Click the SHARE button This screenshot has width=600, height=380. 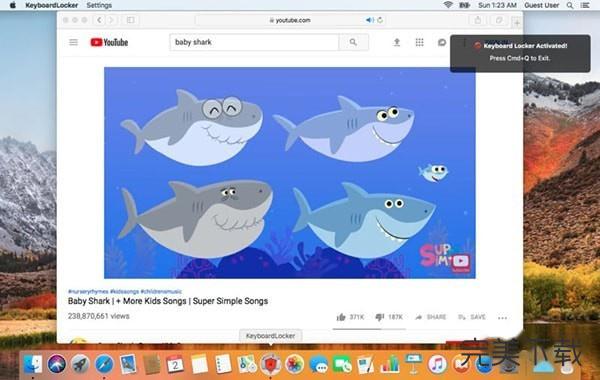coord(431,317)
